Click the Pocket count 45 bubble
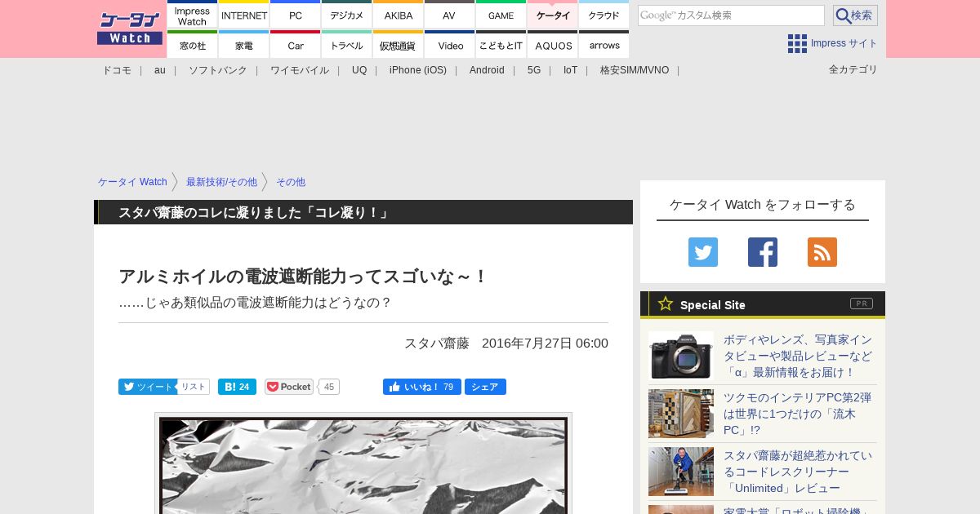Screen dimensions: 980x514 329,387
